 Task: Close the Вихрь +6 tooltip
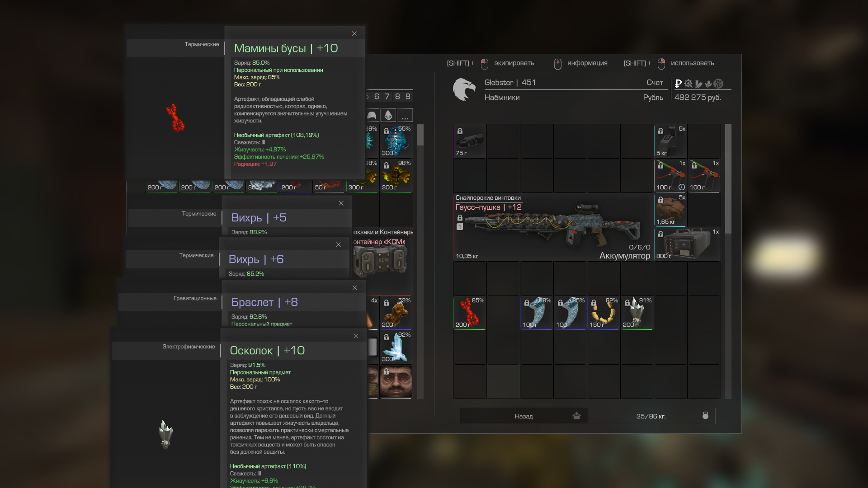339,245
